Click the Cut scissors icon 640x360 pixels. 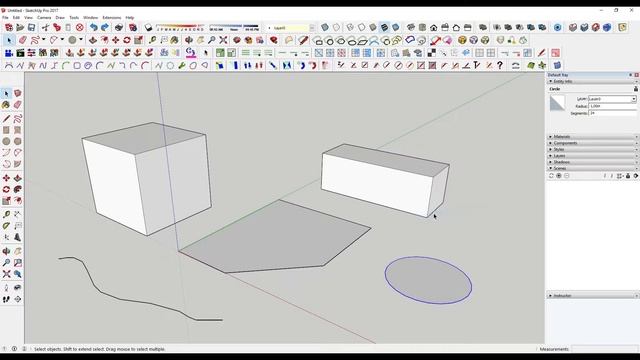point(46,28)
